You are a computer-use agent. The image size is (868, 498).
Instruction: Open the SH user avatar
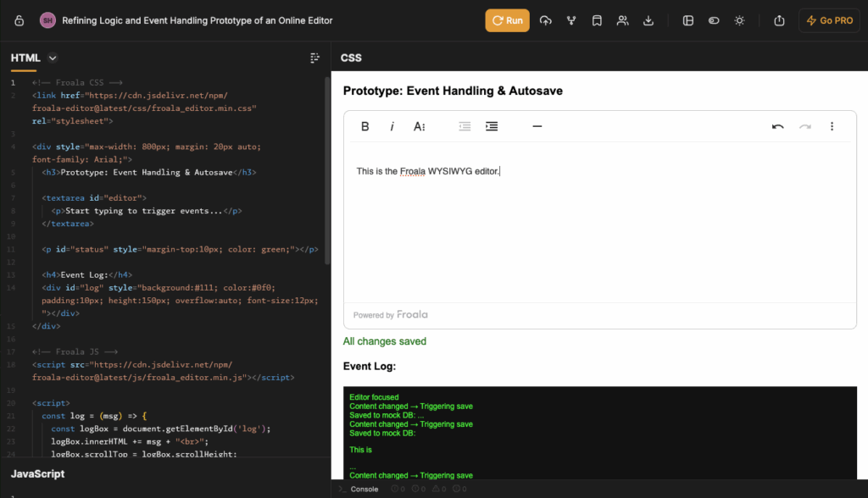click(47, 20)
